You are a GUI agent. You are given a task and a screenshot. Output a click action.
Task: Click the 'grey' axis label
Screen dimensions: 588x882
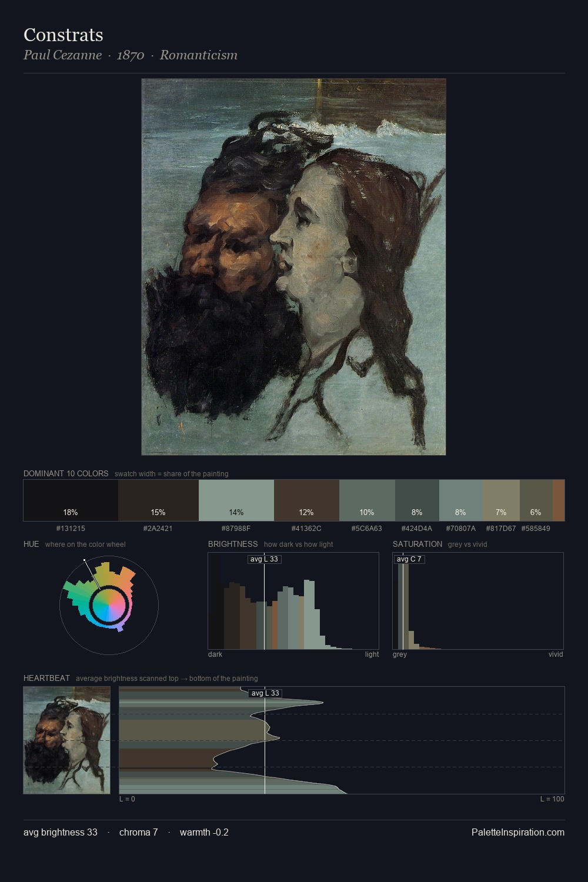coord(400,654)
